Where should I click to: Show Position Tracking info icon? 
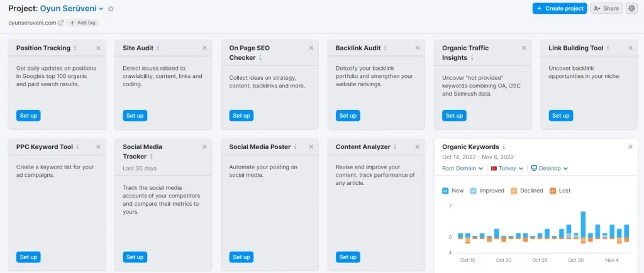pos(75,48)
